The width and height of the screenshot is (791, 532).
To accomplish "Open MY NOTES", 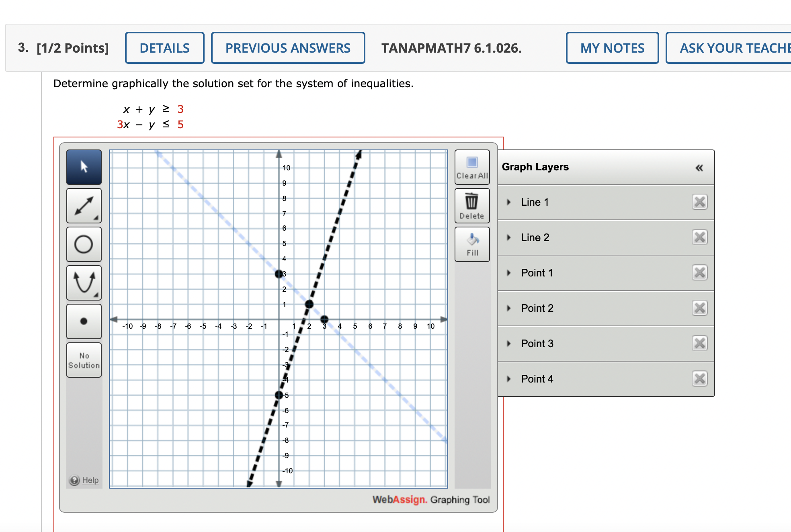I will click(612, 48).
